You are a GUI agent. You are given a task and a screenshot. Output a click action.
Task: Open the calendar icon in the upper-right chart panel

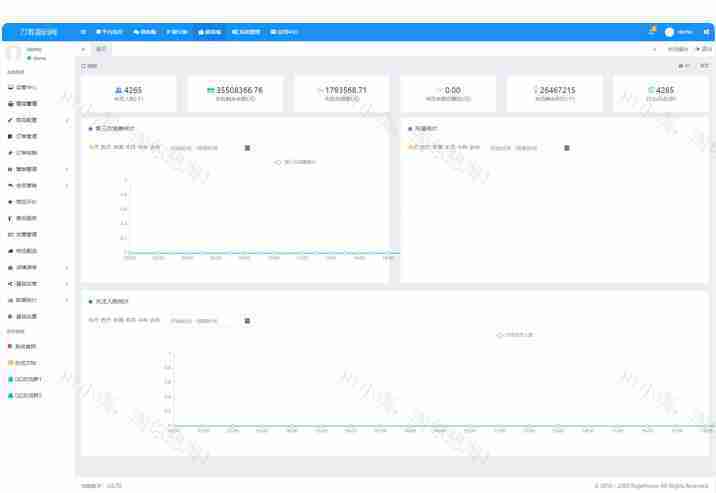567,148
